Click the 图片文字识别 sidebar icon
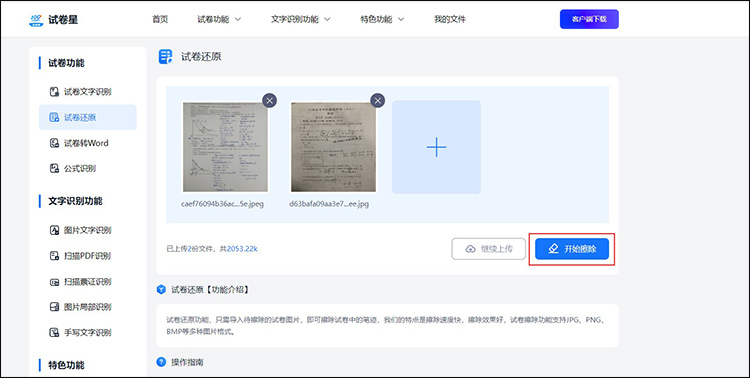Screen dimensions: 750x378 55,230
